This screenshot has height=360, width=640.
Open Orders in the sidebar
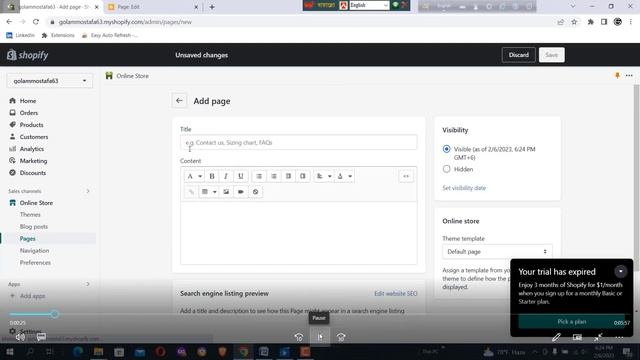(29, 113)
